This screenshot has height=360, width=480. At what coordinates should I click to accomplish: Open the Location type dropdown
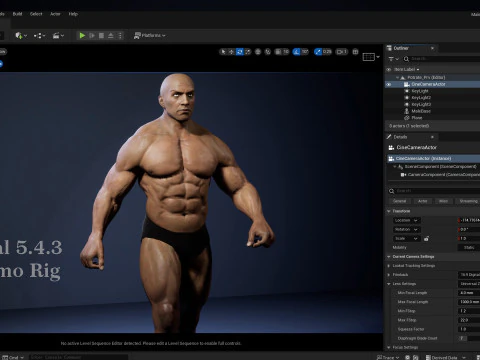407,220
